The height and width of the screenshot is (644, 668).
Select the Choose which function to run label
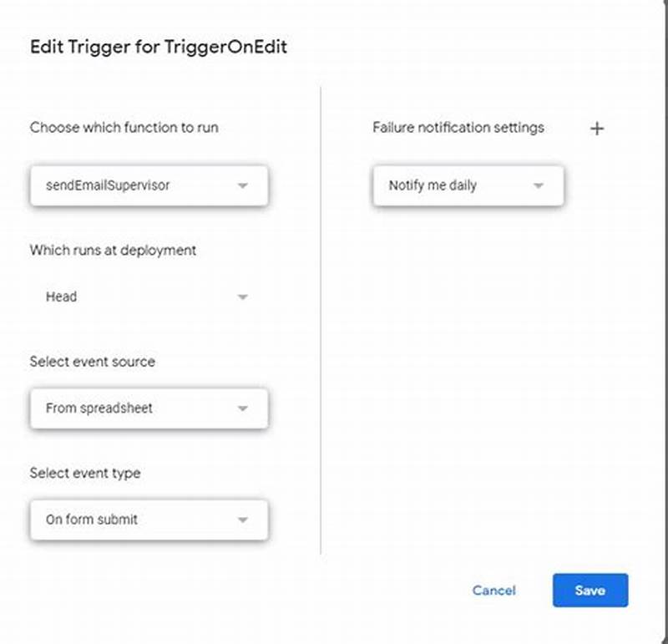click(124, 128)
